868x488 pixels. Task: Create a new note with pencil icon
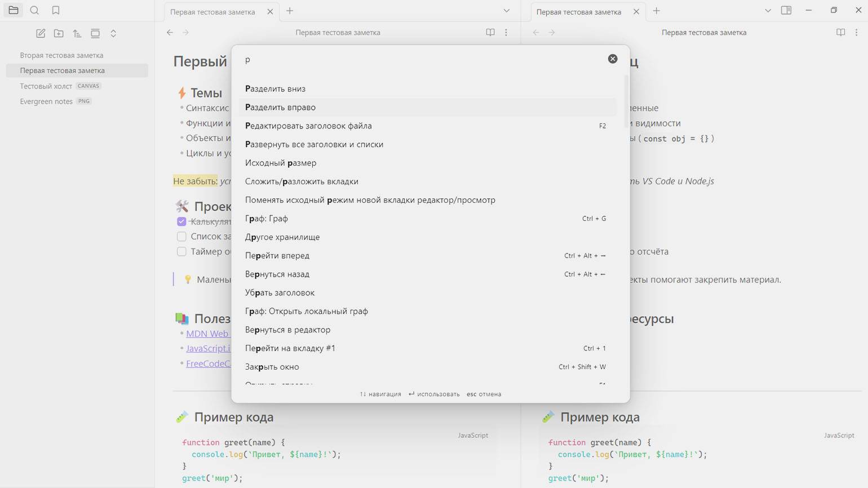point(41,33)
